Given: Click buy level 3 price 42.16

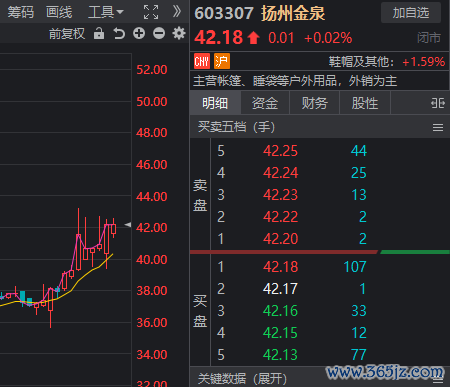Looking at the screenshot, I should click(280, 311).
